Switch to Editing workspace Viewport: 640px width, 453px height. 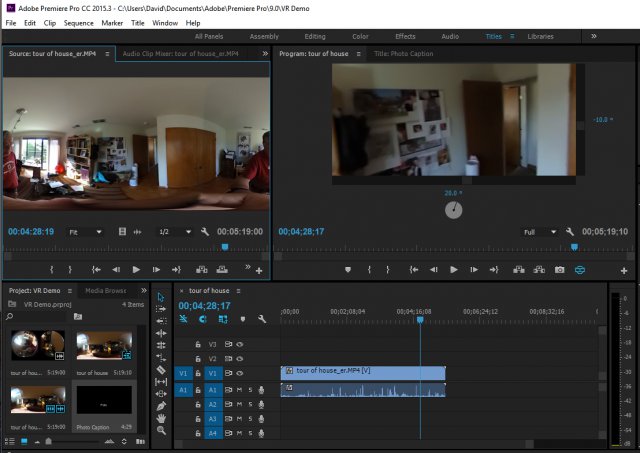coord(315,36)
